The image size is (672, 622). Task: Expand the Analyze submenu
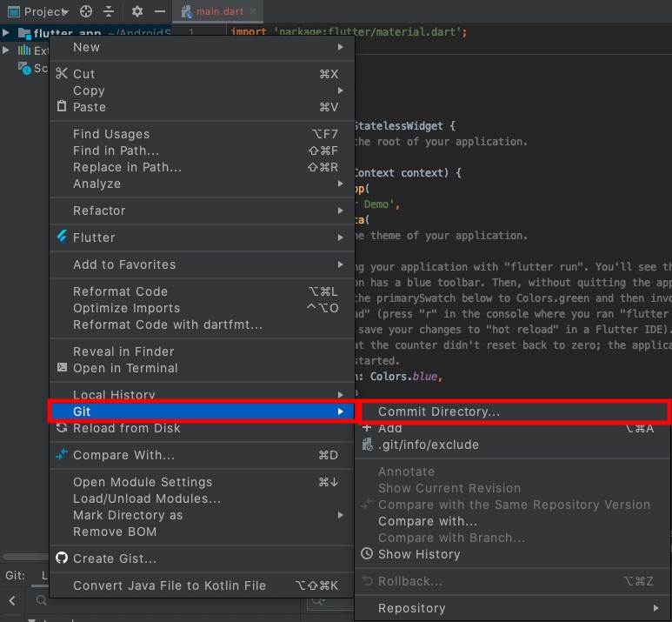[202, 184]
